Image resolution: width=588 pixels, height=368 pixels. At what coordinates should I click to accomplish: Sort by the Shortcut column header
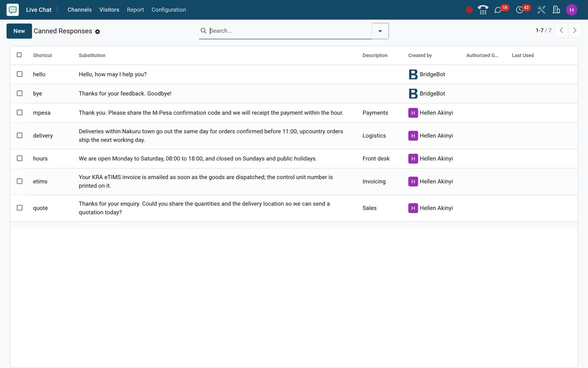[x=42, y=55]
